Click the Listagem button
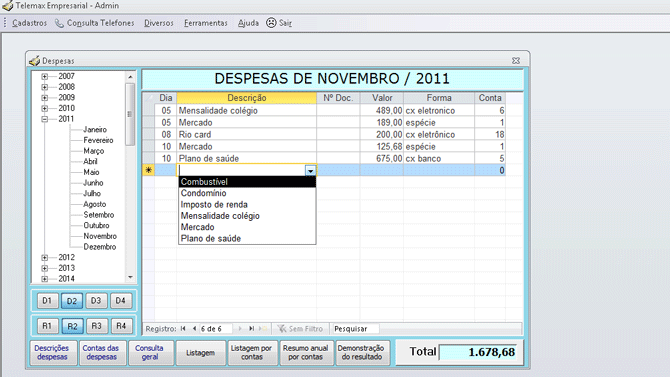Image resolution: width=670 pixels, height=377 pixels. [200, 353]
